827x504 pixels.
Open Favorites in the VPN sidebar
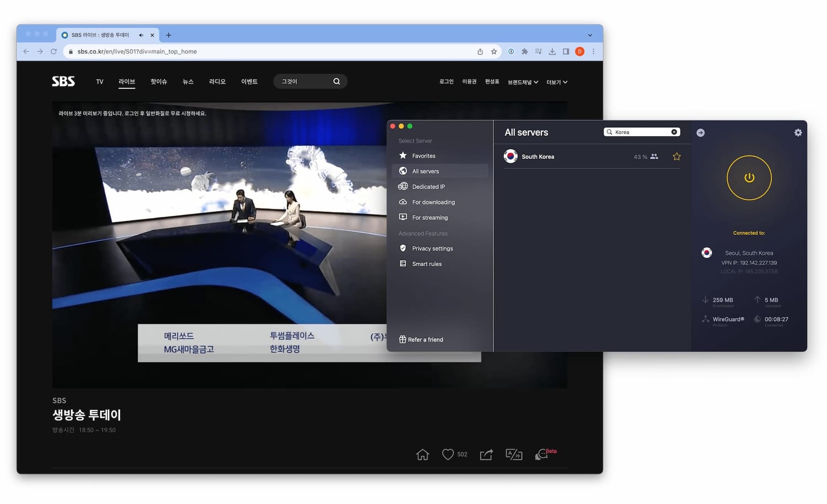(423, 156)
